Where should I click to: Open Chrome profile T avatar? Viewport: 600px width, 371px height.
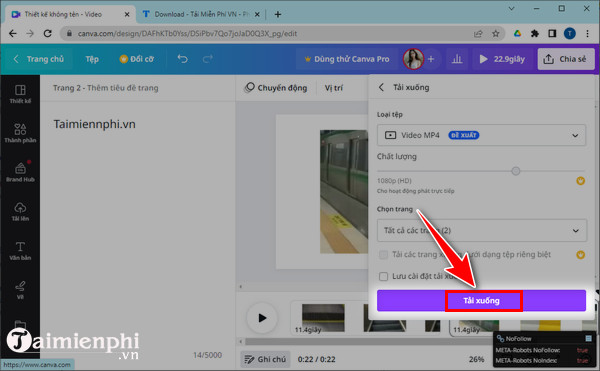tap(569, 34)
